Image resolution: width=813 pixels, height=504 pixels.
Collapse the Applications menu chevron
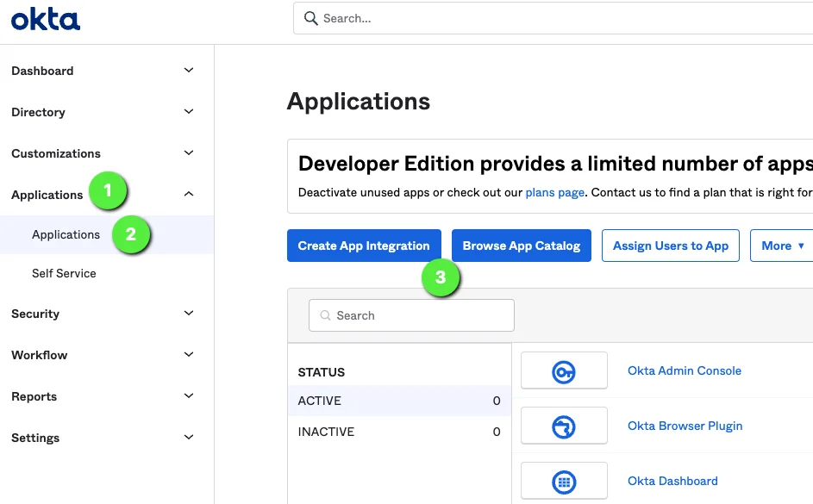(x=189, y=194)
